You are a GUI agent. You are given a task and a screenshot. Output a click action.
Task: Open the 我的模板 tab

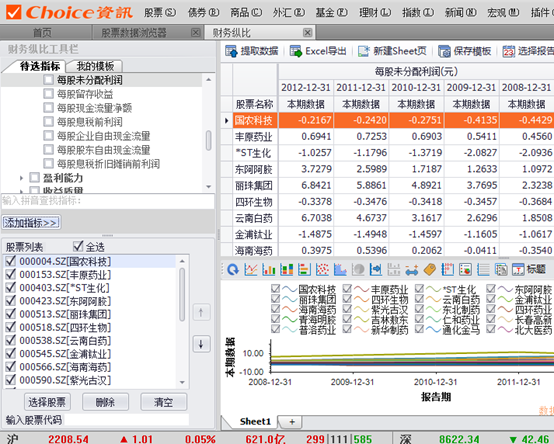95,66
